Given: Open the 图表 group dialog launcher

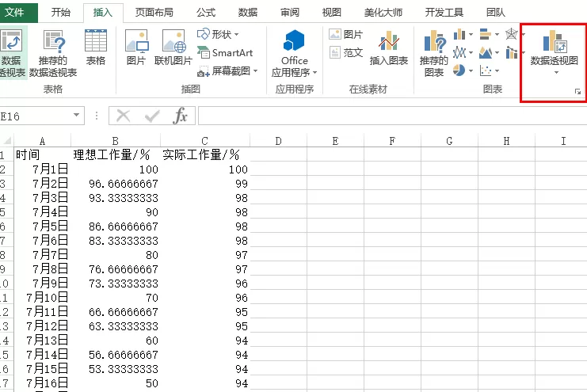Looking at the screenshot, I should 577,92.
